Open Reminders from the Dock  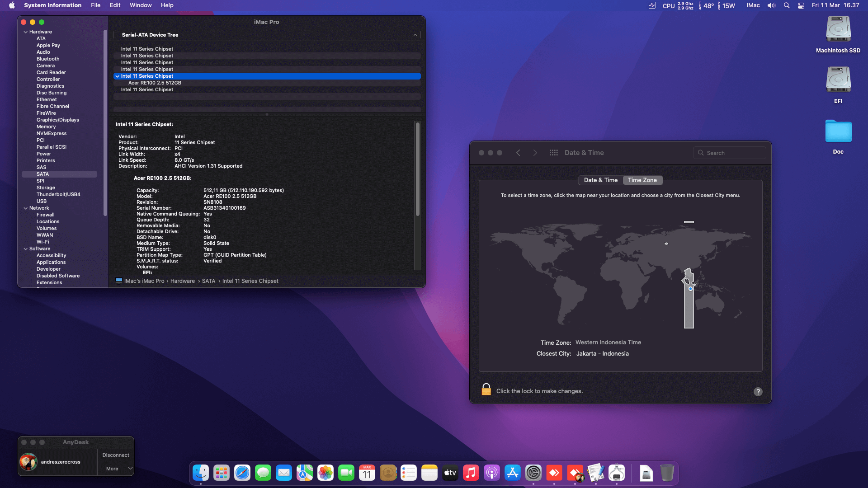pyautogui.click(x=409, y=473)
